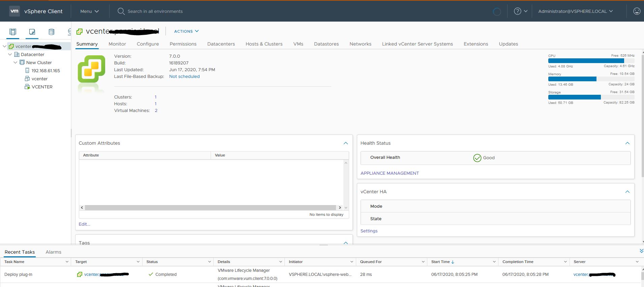Click the CPU usage bar
644x287 pixels.
point(591,61)
